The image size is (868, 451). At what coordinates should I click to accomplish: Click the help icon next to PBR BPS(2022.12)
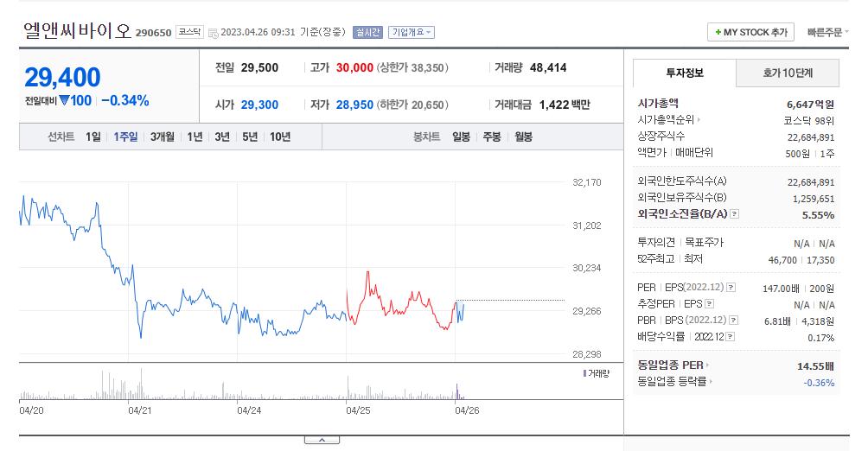coord(733,320)
